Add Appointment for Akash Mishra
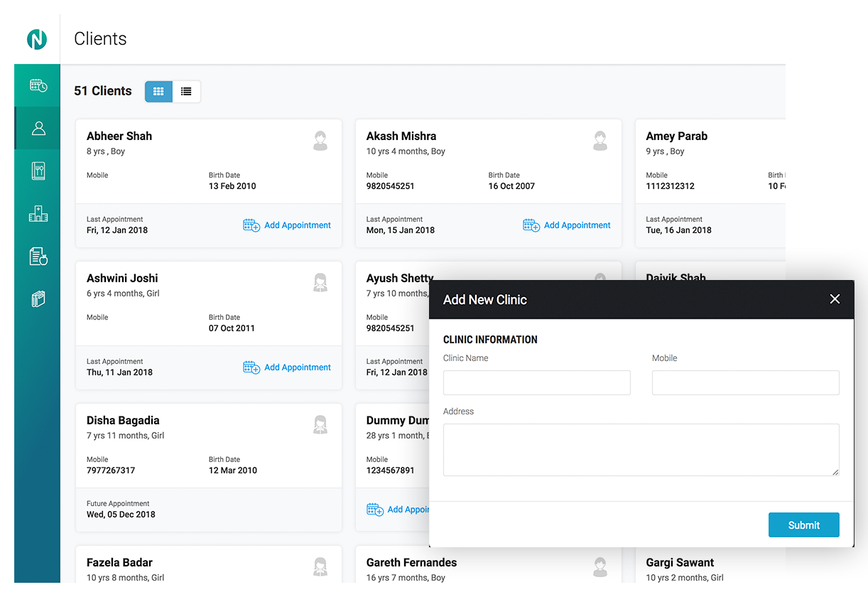The height and width of the screenshot is (597, 868). 567,225
